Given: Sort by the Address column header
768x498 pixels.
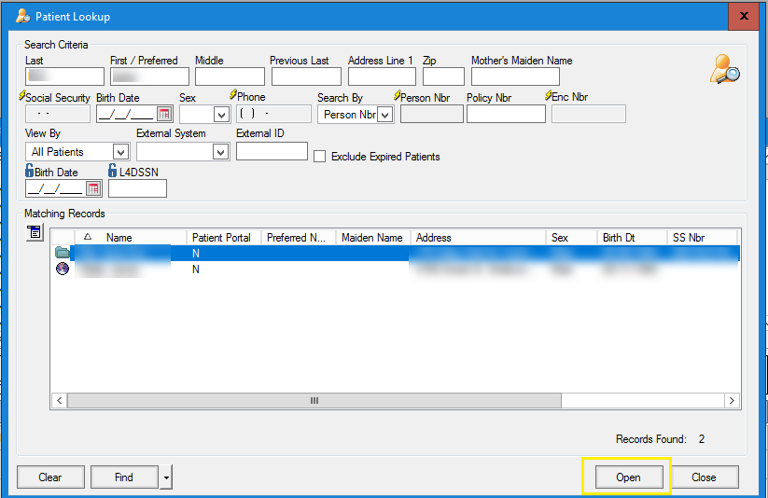Looking at the screenshot, I should 479,237.
